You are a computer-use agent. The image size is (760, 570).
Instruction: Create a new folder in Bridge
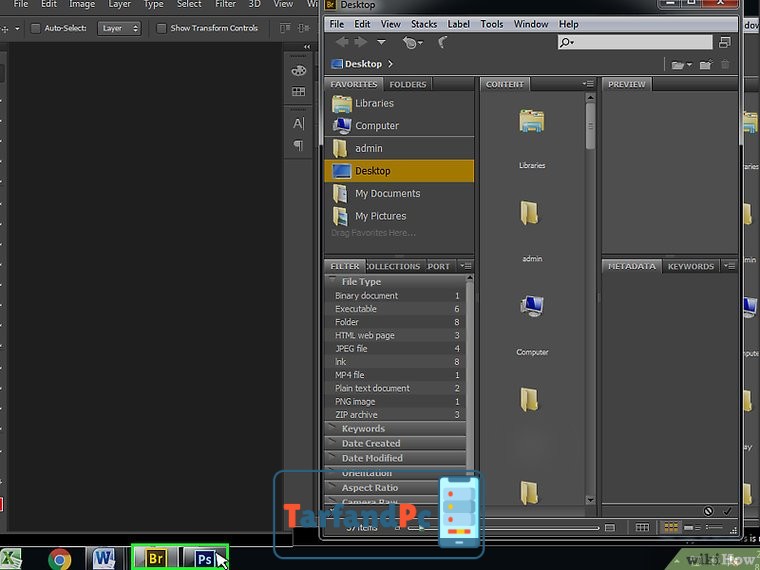(x=705, y=64)
